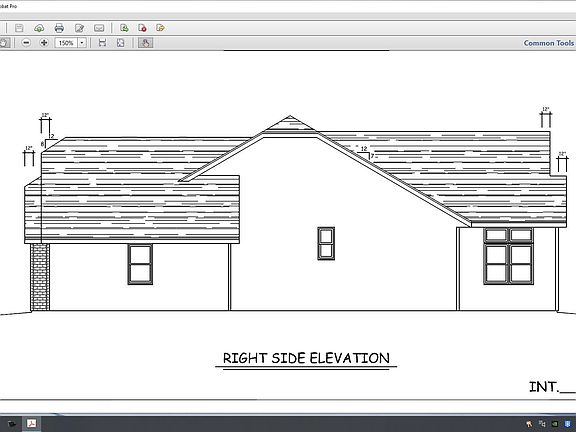Select the highlighted hand pan tool

point(145,43)
